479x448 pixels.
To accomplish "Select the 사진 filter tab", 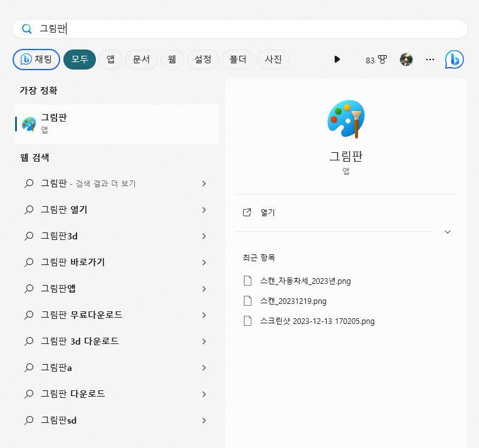I will tap(273, 60).
